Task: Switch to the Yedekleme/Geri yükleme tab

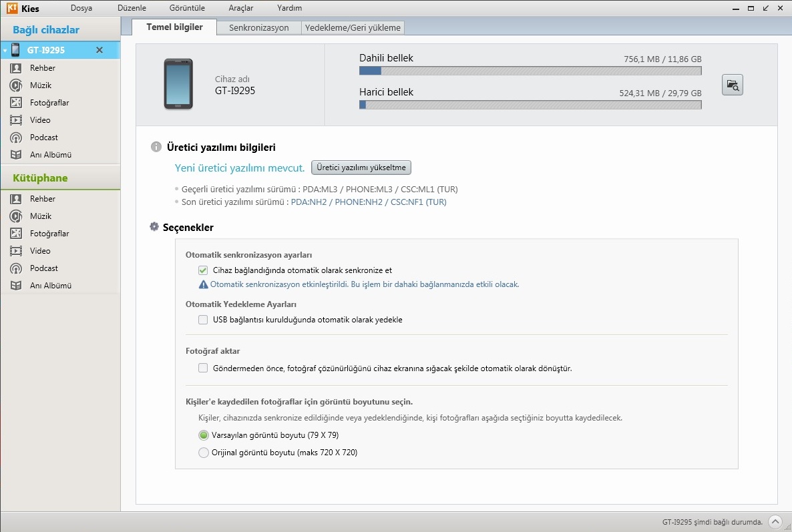Action: [x=353, y=28]
